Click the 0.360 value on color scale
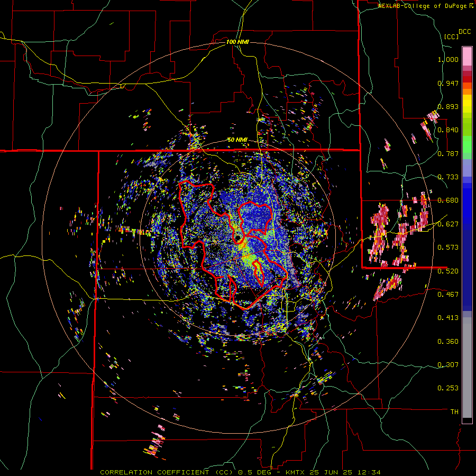This screenshot has width=476, height=476. (448, 342)
